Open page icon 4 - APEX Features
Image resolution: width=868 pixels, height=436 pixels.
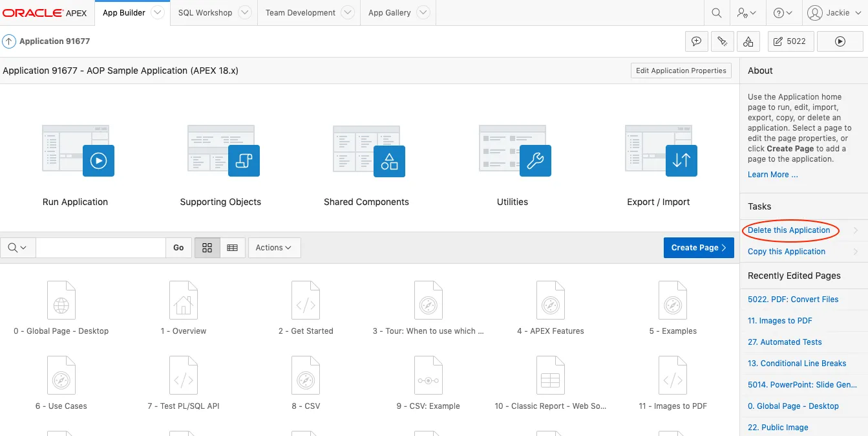pyautogui.click(x=551, y=300)
